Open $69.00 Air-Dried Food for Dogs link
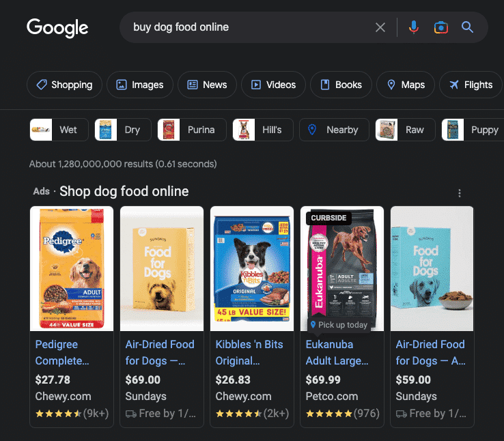Image resolution: width=504 pixels, height=441 pixels. click(160, 353)
